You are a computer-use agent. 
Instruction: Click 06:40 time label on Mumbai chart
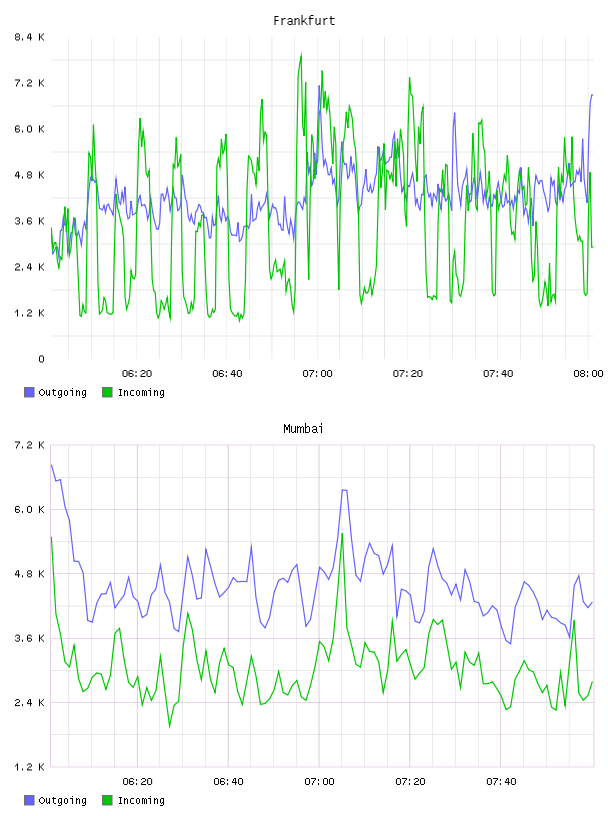click(x=229, y=782)
